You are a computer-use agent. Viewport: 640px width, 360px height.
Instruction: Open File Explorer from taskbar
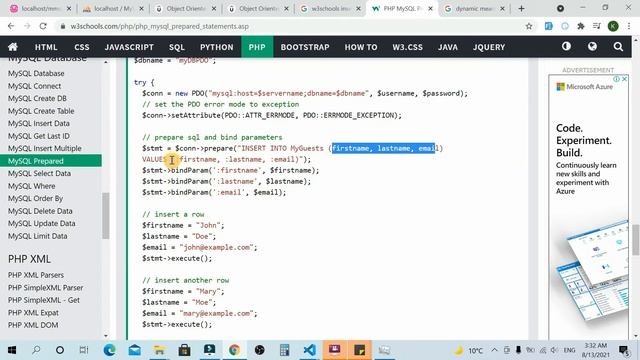click(x=159, y=350)
